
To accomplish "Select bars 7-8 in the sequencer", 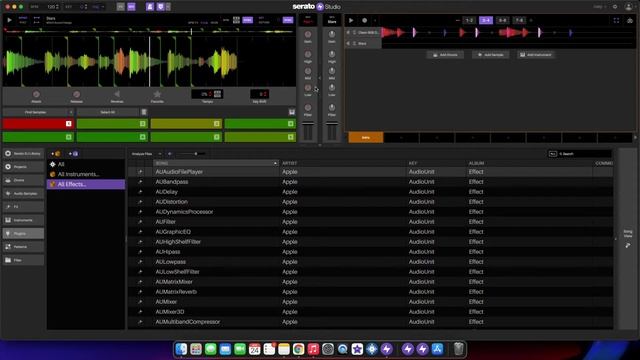I will [x=519, y=20].
